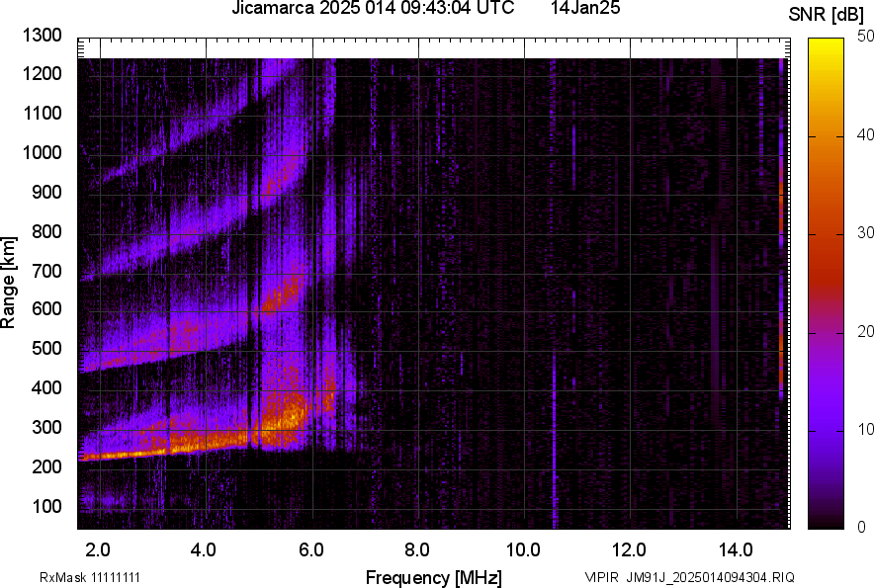Click the range tick label '600'
Image resolution: width=874 pixels, height=588 pixels.
pos(46,308)
